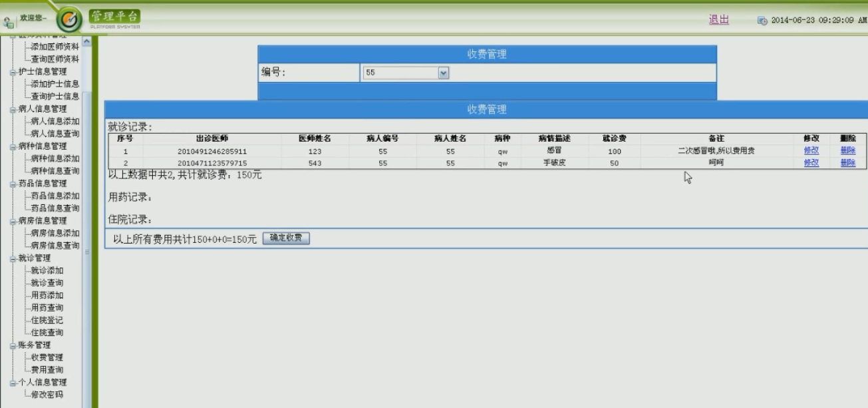Collapse the 病种信息管理 tree node
868x408 pixels.
click(x=13, y=146)
